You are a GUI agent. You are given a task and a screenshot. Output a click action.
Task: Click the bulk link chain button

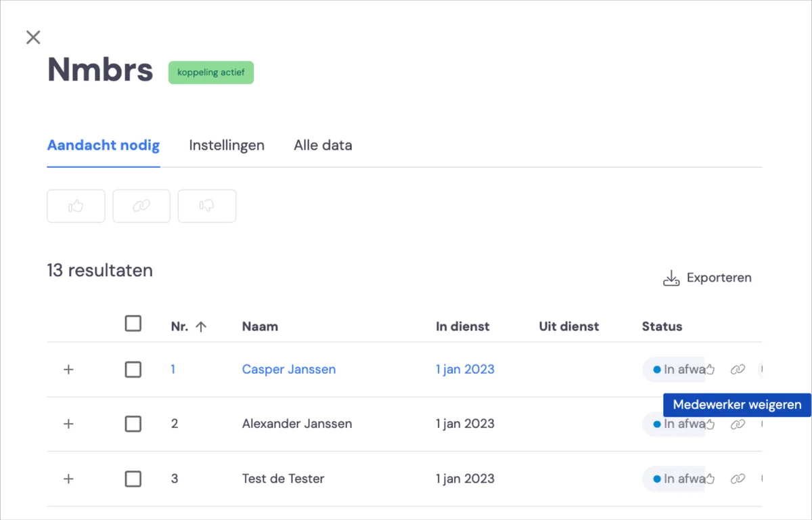[x=141, y=206]
